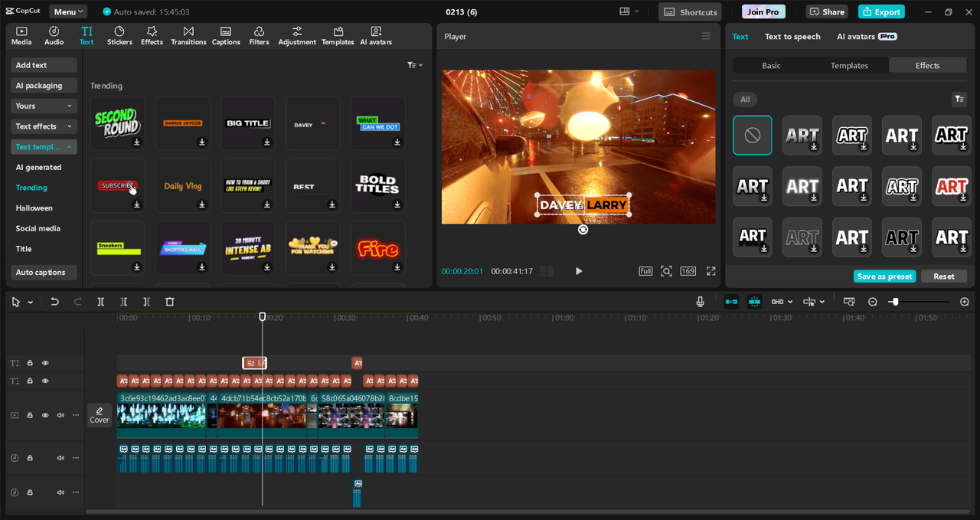Image resolution: width=980 pixels, height=520 pixels.
Task: Click the Reset button
Action: (x=944, y=276)
